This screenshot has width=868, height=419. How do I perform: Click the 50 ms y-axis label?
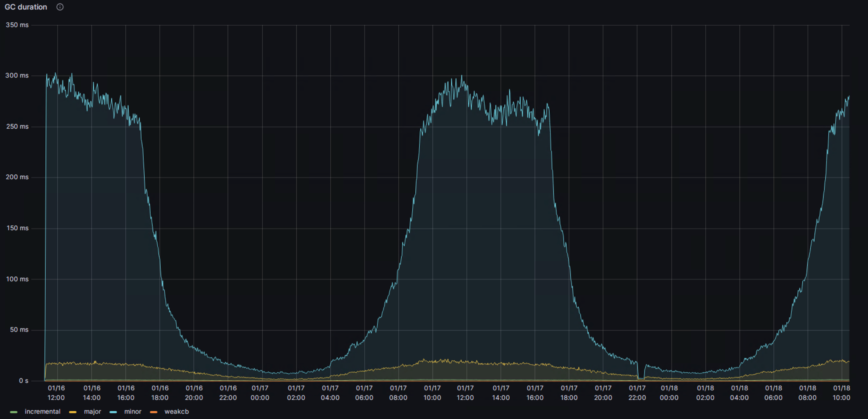pos(19,330)
